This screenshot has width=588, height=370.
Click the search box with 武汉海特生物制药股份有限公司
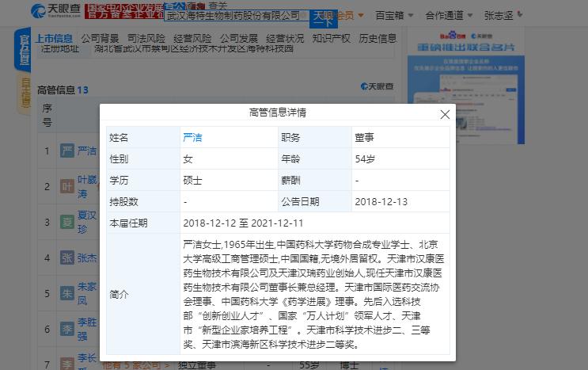pyautogui.click(x=237, y=15)
